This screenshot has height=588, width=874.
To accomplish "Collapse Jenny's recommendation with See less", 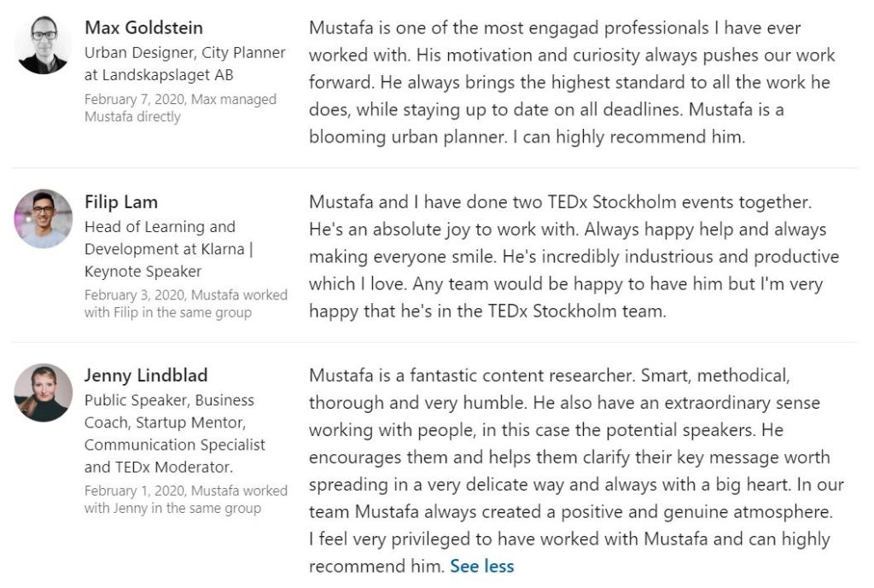I will tap(481, 566).
